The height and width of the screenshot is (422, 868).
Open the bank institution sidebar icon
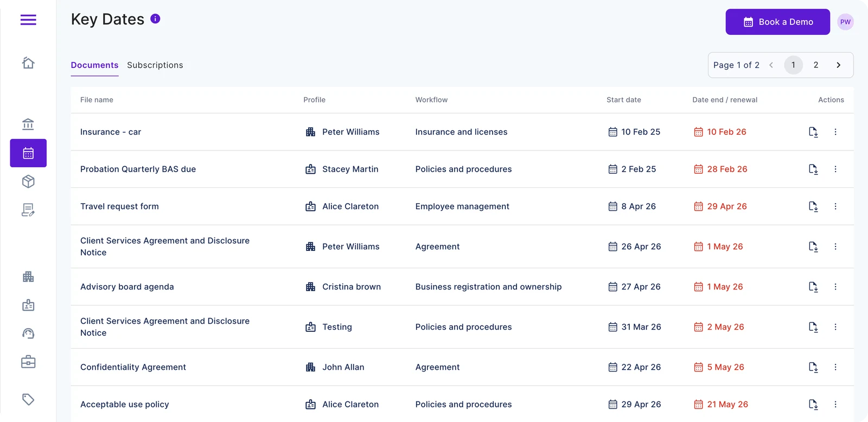click(28, 124)
